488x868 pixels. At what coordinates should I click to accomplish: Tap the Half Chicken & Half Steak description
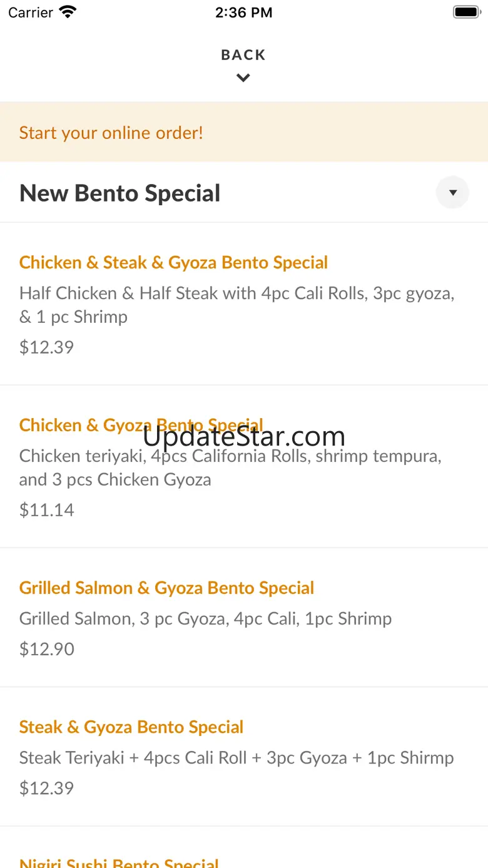pos(237,305)
